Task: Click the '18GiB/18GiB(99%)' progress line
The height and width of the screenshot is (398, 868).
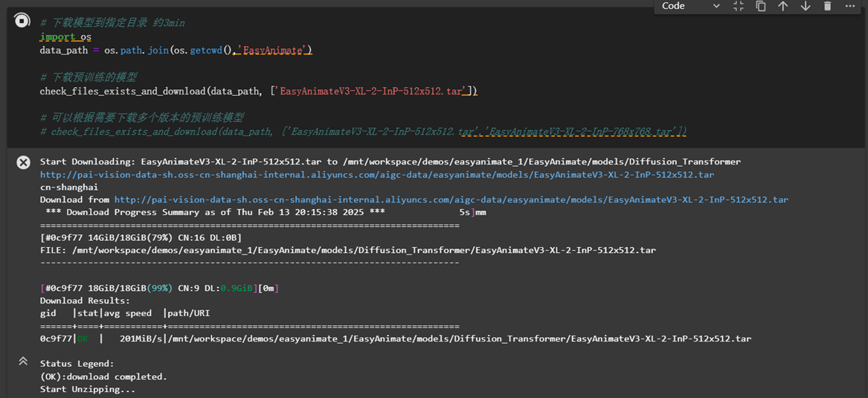Action: (x=159, y=288)
